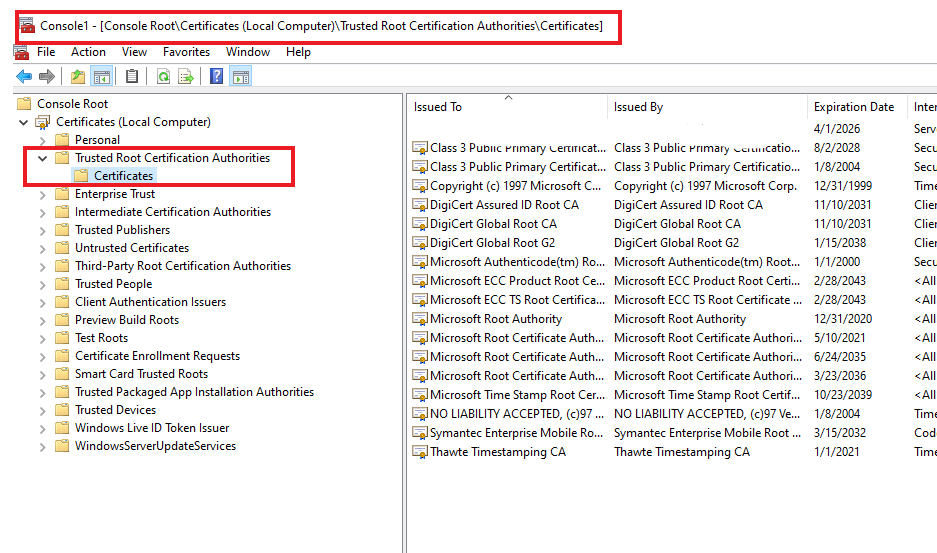
Task: Click Microsoft Root Authority certificate icon
Action: 420,319
